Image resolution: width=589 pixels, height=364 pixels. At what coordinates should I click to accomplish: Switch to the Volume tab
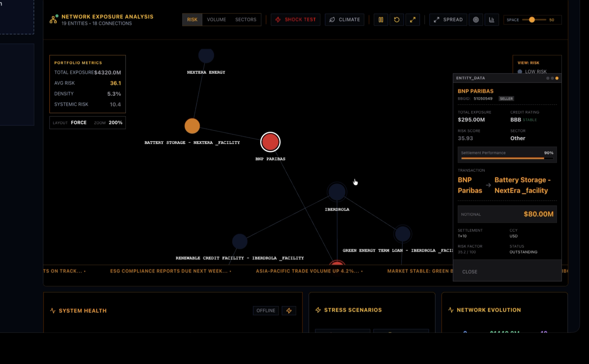point(216,20)
